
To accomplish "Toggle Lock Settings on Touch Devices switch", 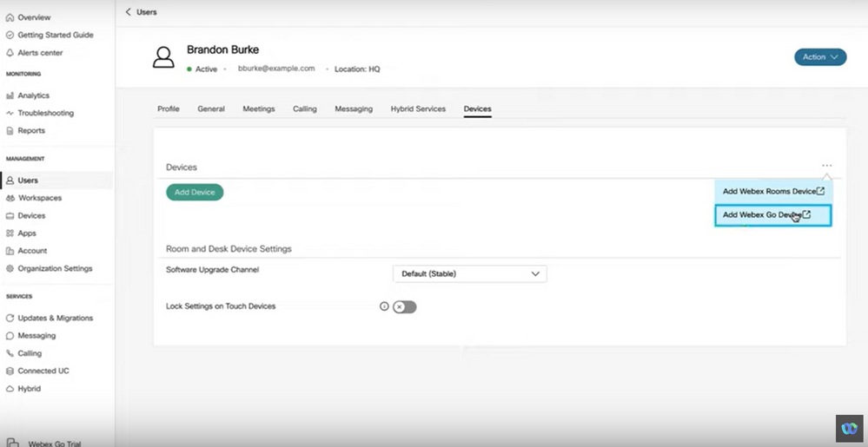I will click(405, 307).
